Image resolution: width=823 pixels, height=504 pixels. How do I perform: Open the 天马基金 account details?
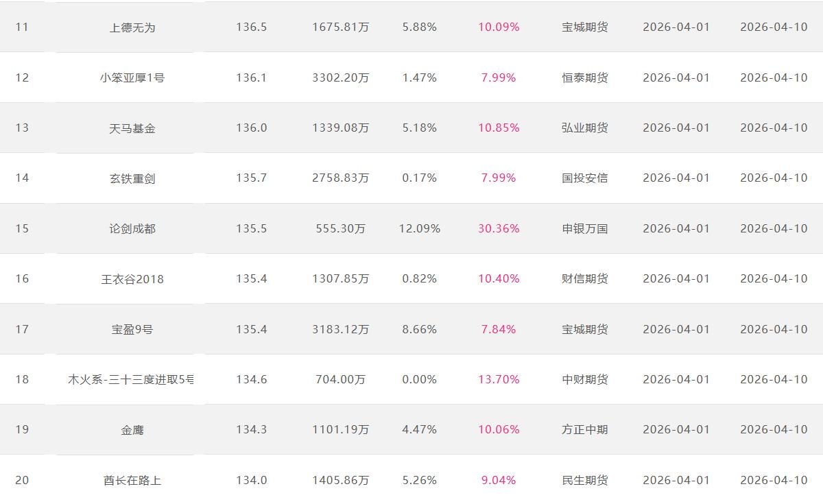tap(132, 128)
